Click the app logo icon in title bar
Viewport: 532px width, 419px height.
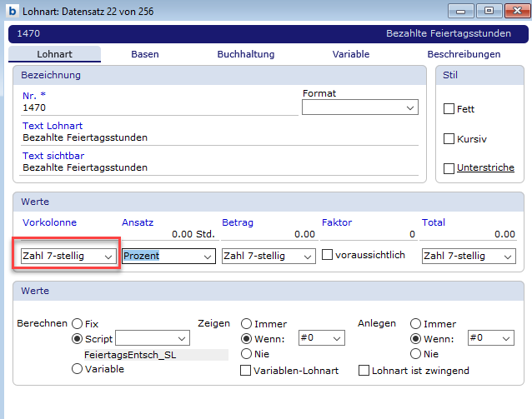[x=13, y=12]
